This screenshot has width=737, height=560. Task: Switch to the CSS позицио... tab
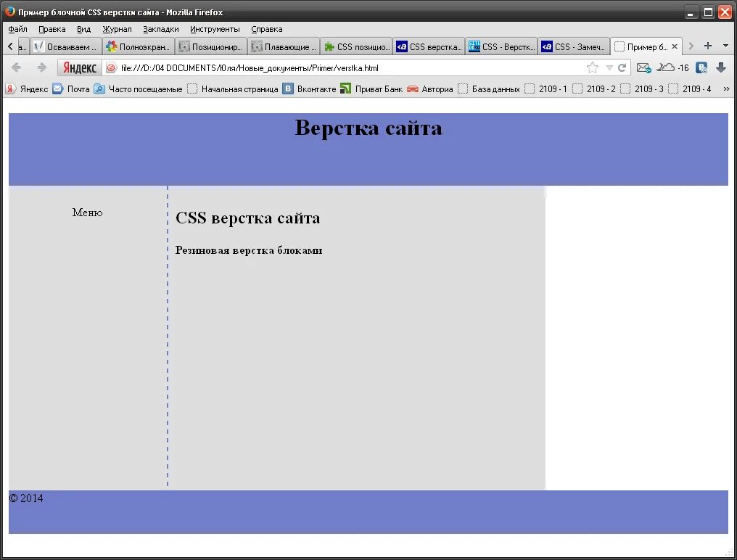coord(357,46)
